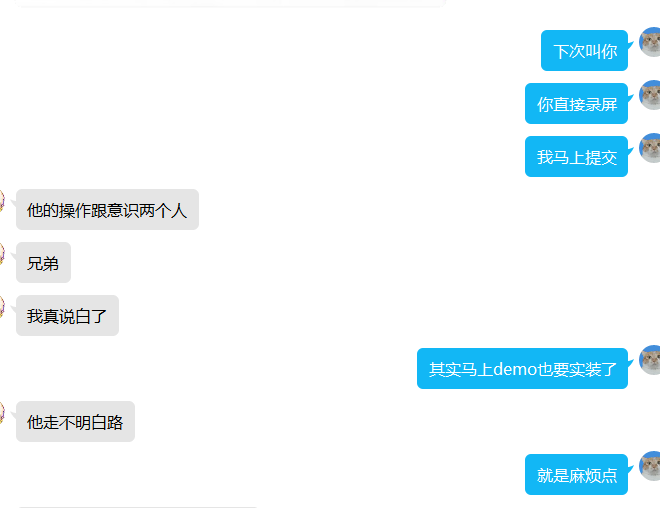The image size is (660, 508).
Task: Select the "兄弟" message bubble
Action: point(43,263)
